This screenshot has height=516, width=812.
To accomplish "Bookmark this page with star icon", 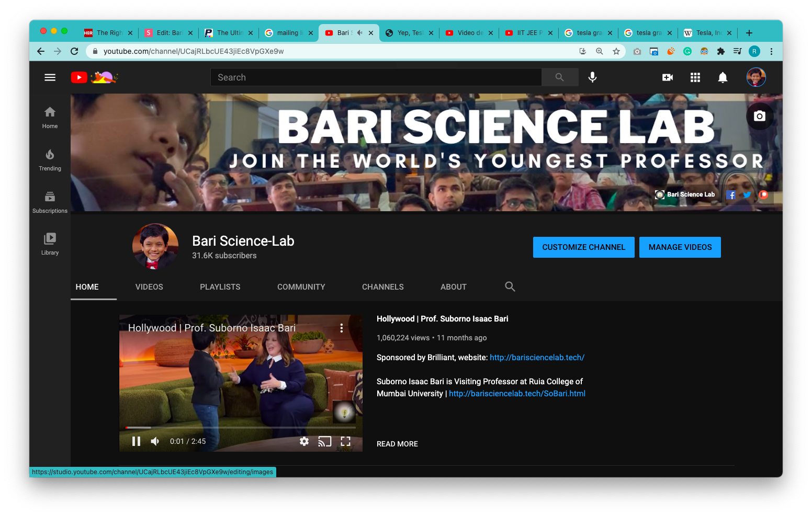I will [x=616, y=51].
